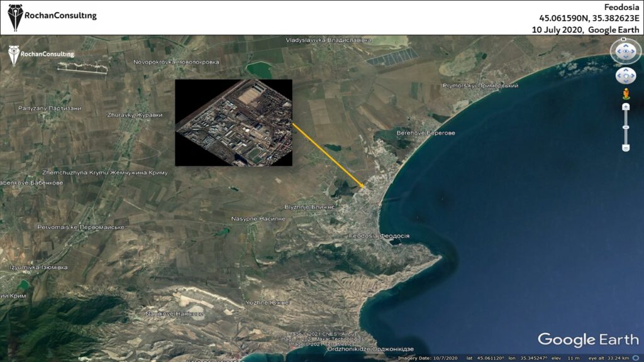Click the Prymorskyi Приморський place label
This screenshot has width=644, height=362.
click(x=480, y=85)
